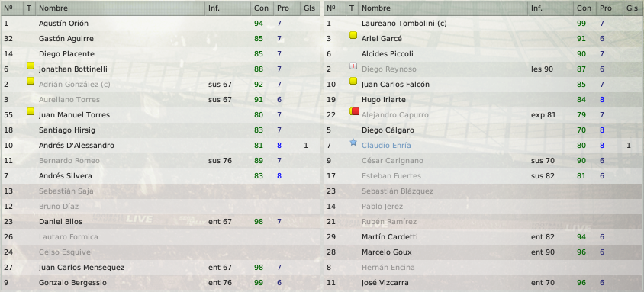The width and height of the screenshot is (644, 292).
Task: Click Ariel Garcé's yellow card icon
Action: (x=353, y=35)
